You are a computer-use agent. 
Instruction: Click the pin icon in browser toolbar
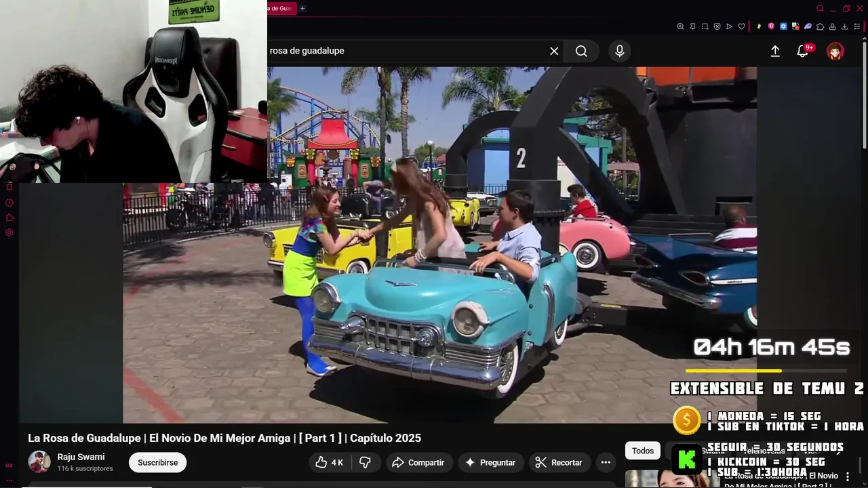692,26
